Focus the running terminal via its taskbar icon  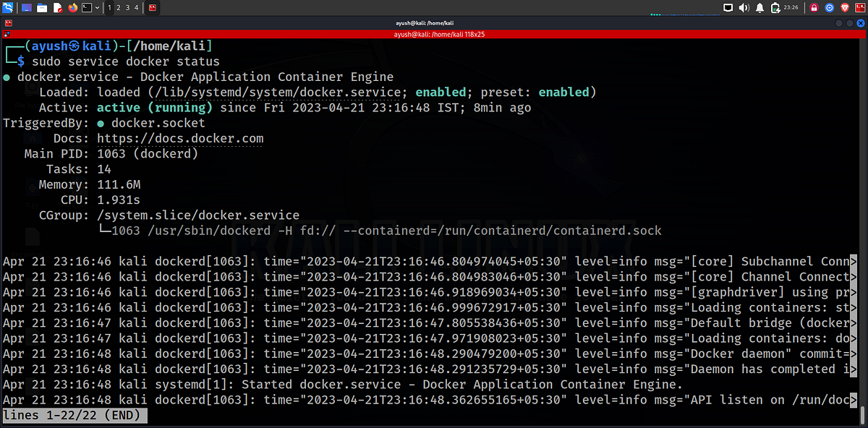(151, 7)
